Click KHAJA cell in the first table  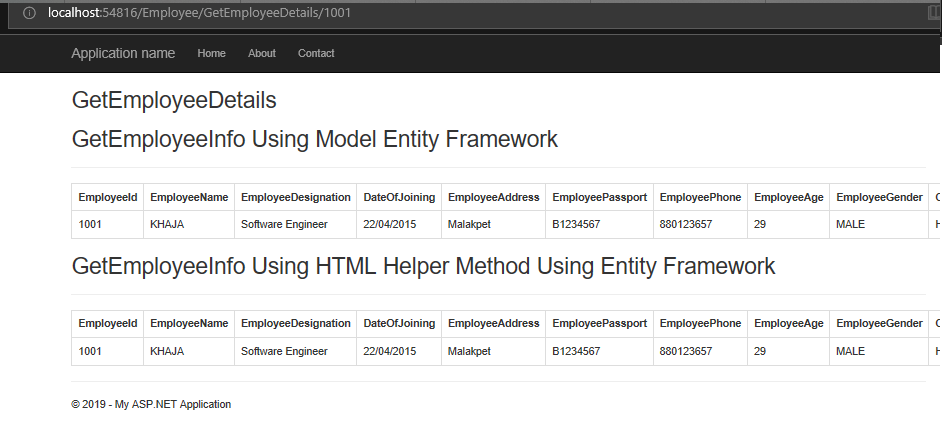click(x=167, y=224)
